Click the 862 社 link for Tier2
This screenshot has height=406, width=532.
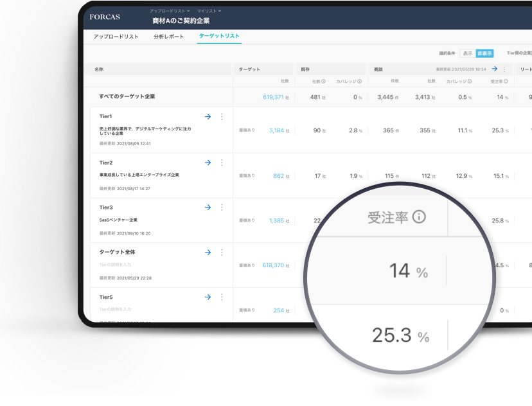tap(281, 176)
